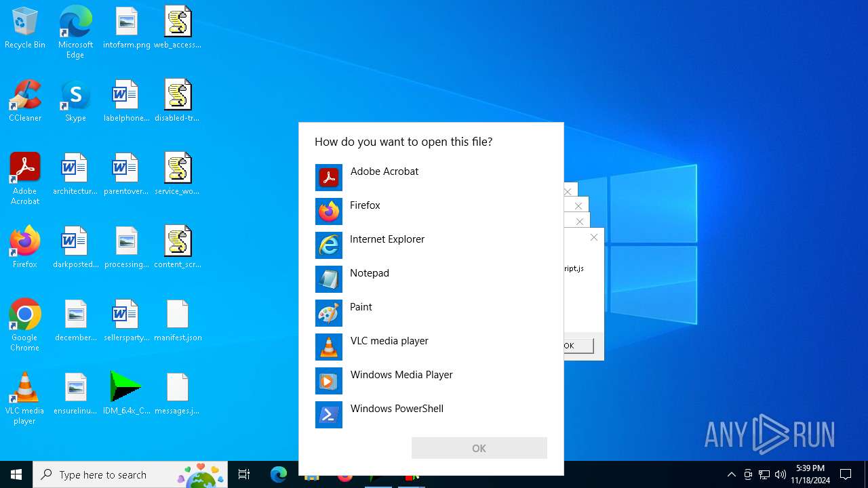The image size is (868, 488).
Task: Select parentover Word document icon
Action: (x=127, y=175)
